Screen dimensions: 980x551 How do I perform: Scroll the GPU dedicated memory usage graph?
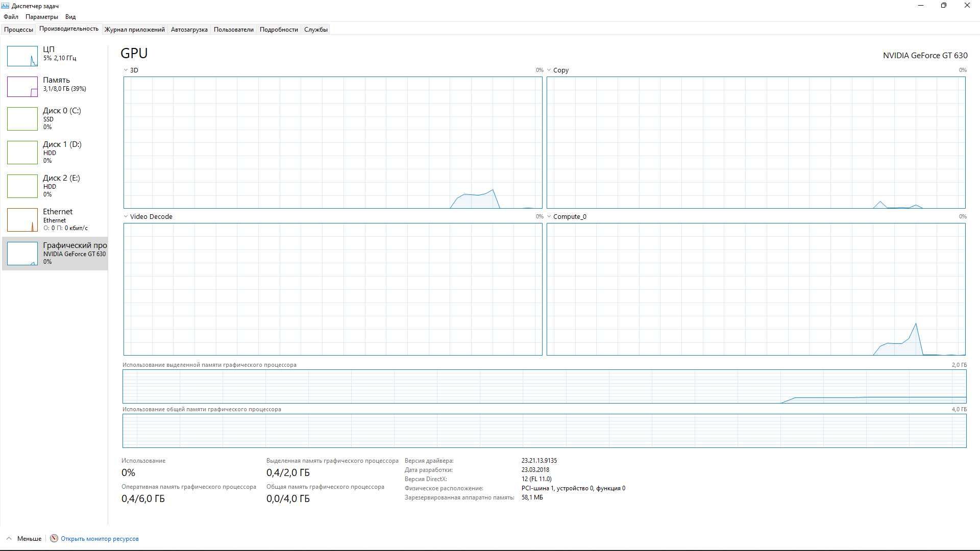[544, 387]
